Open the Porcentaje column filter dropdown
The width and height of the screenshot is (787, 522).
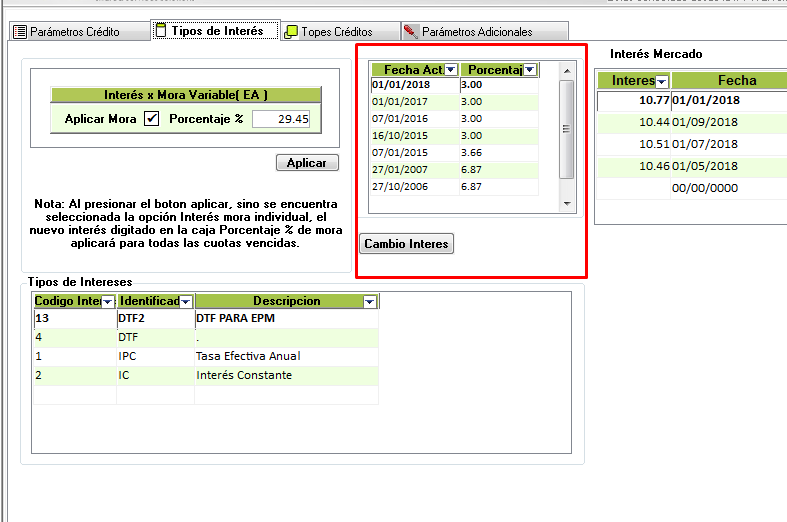(x=530, y=70)
